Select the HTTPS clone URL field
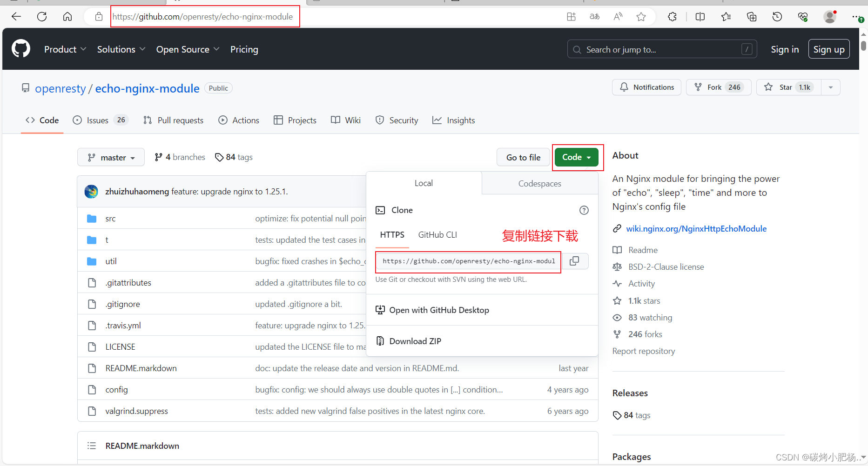The image size is (868, 466). click(x=469, y=261)
